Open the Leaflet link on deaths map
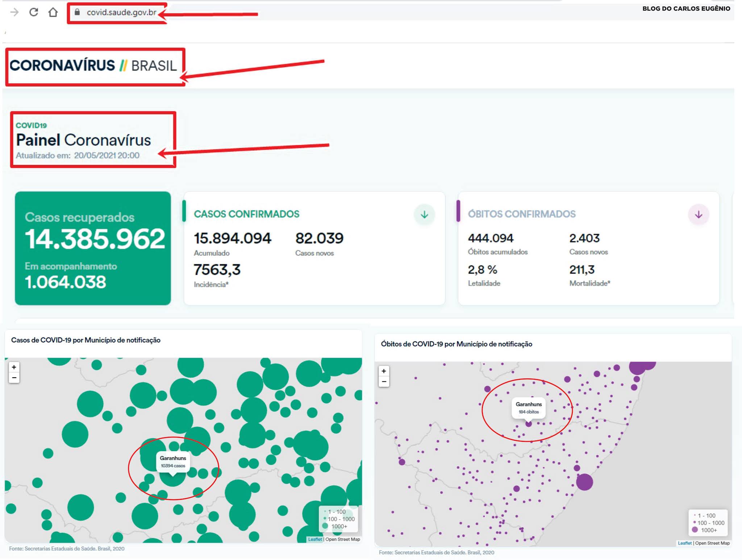The width and height of the screenshot is (742, 560). click(x=684, y=543)
